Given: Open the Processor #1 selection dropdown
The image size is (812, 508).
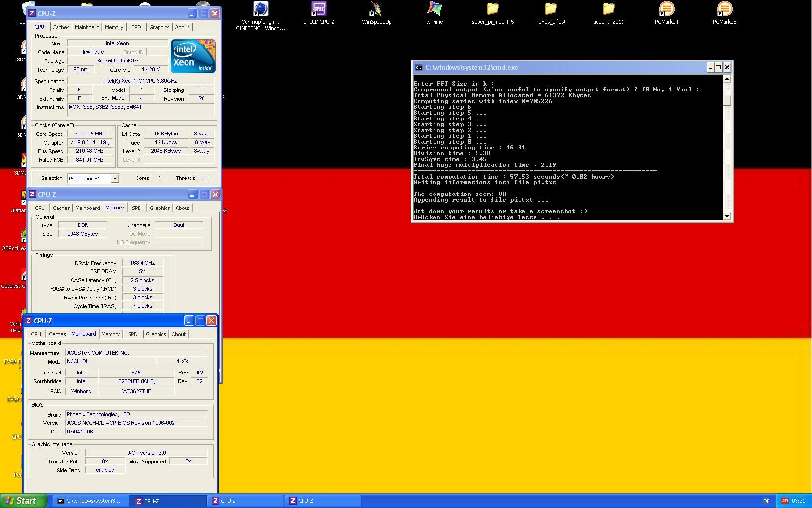Looking at the screenshot, I should [115, 179].
